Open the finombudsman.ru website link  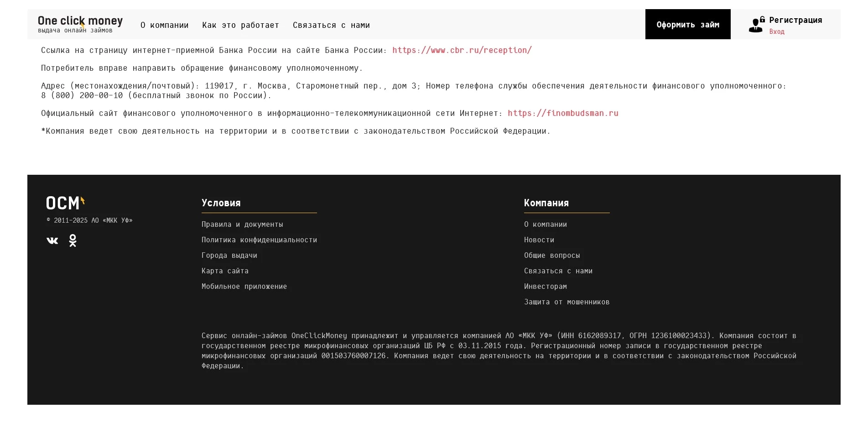[563, 113]
